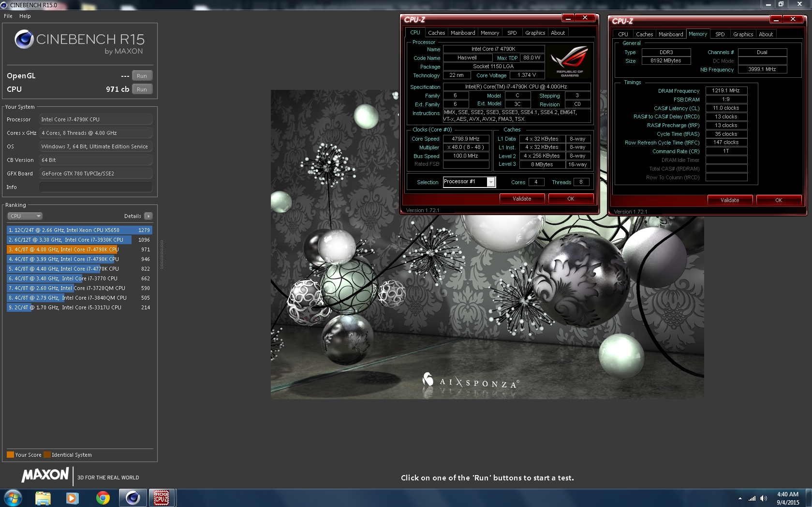
Task: Switch to Caches tab in left CPU-Z
Action: tap(436, 33)
